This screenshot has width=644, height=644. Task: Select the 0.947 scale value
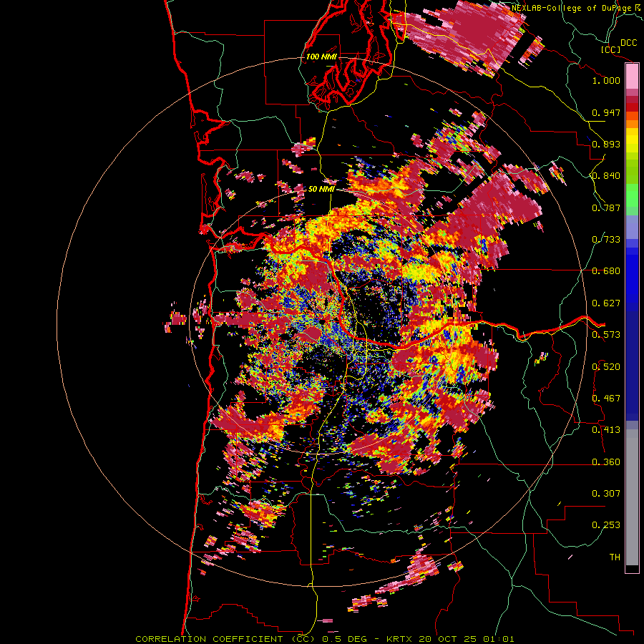[606, 112]
